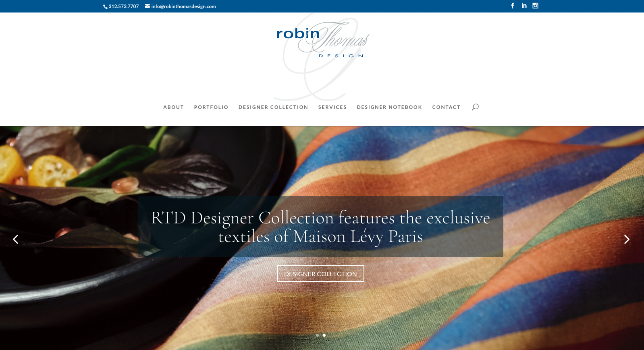
Task: Open the Designer Notebook menu item
Action: pyautogui.click(x=389, y=107)
